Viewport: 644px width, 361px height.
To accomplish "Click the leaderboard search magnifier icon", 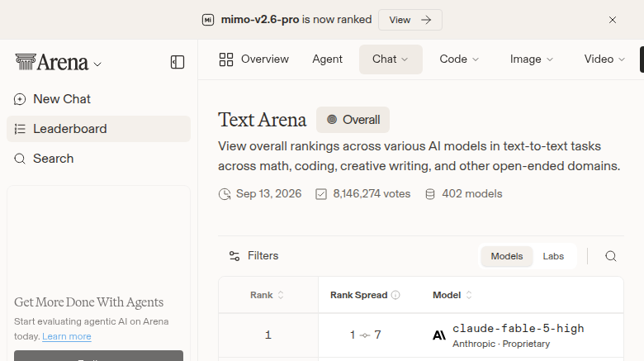I will coord(611,256).
